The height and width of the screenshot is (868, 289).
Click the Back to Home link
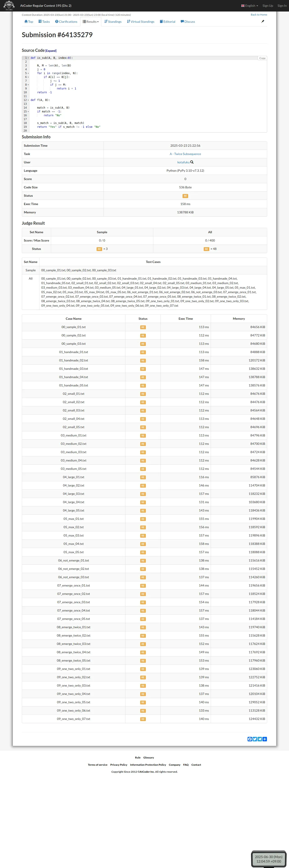[x=259, y=15]
